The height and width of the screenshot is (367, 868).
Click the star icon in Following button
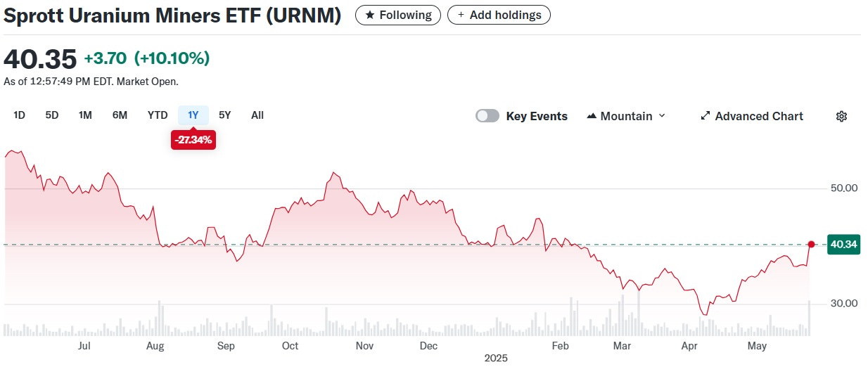tap(370, 15)
